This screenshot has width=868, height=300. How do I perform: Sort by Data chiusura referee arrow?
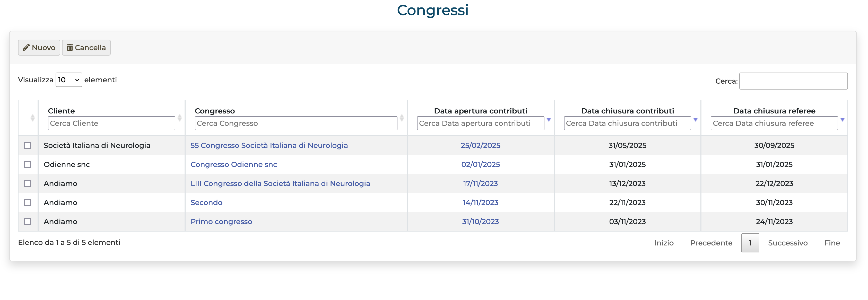[x=843, y=120]
